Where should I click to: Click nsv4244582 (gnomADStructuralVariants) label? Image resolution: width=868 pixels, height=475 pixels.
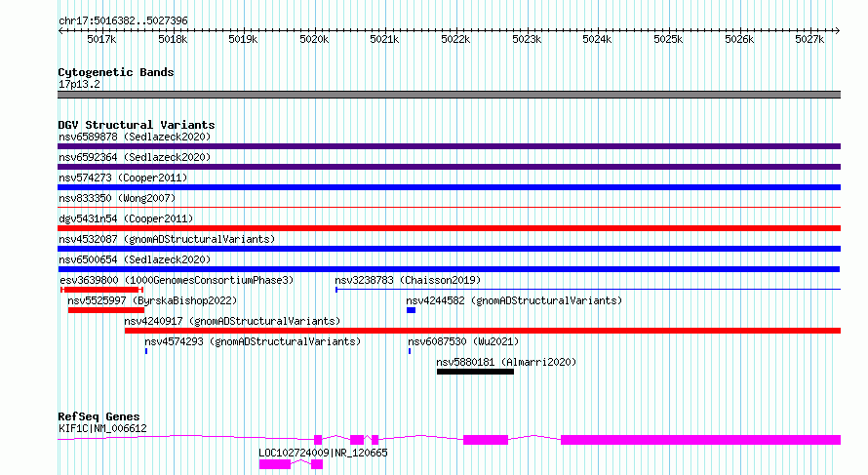point(514,300)
